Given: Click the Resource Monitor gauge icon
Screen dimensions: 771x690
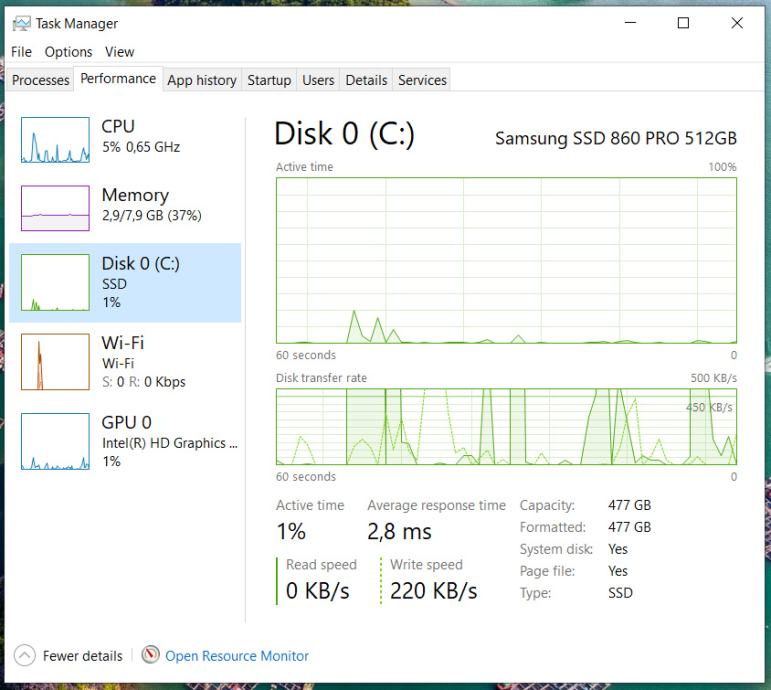Looking at the screenshot, I should click(x=151, y=655).
